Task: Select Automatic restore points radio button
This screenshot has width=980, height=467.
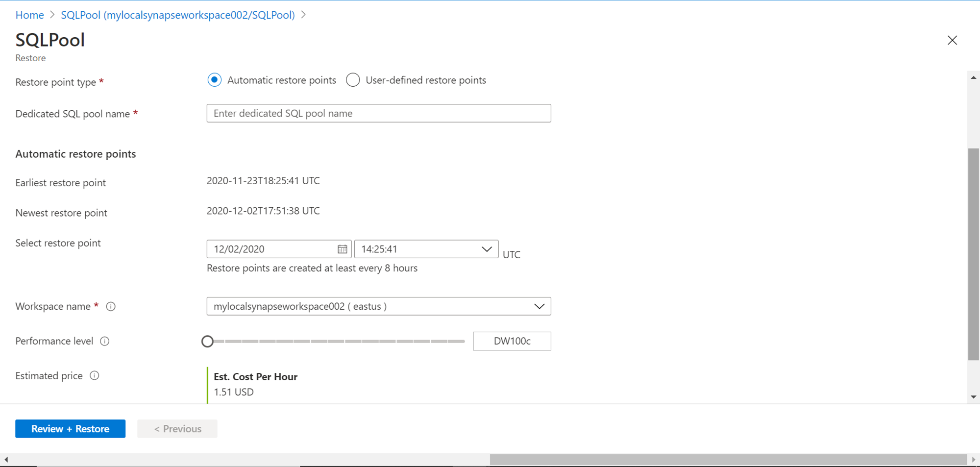Action: click(x=215, y=80)
